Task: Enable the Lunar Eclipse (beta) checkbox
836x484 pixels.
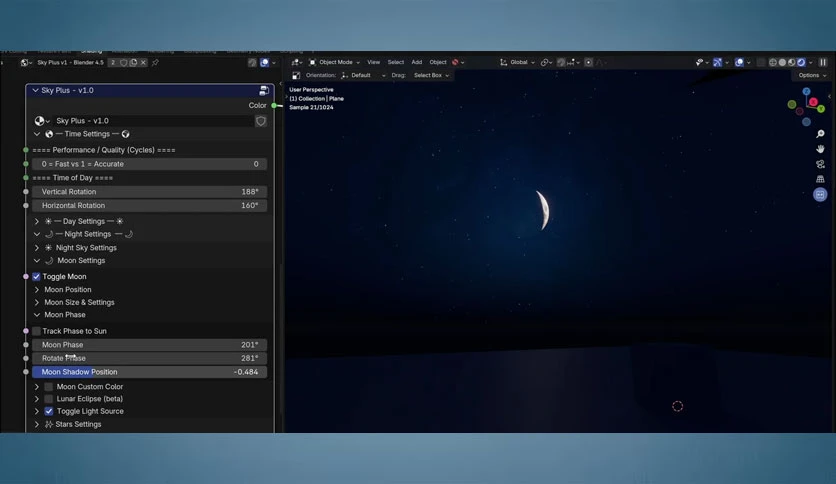Action: coord(49,399)
